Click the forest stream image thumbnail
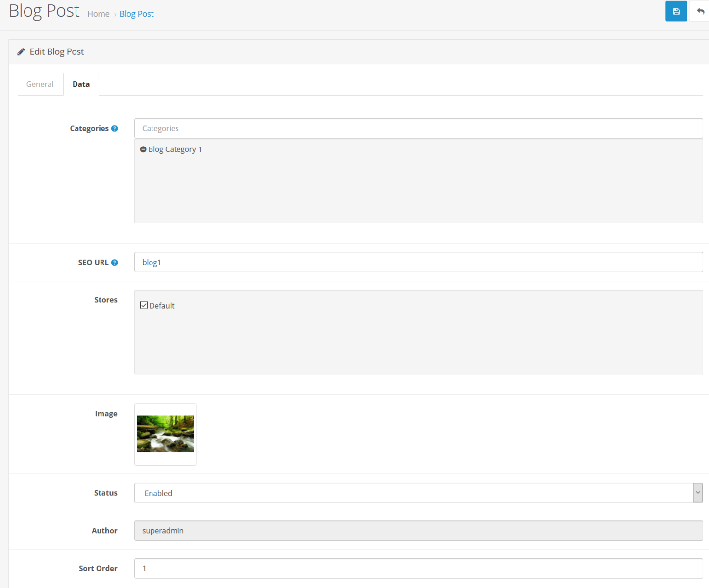The width and height of the screenshot is (709, 588). (165, 434)
